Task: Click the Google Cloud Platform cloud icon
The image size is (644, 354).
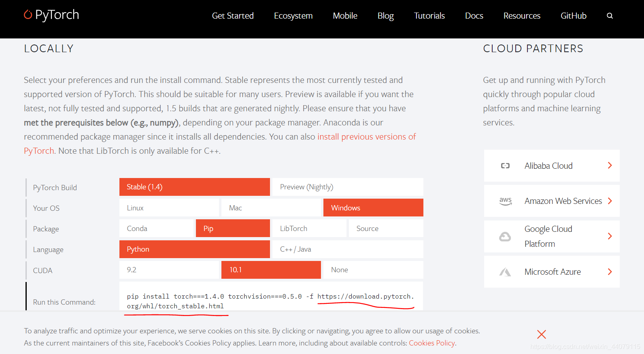Action: coord(505,237)
